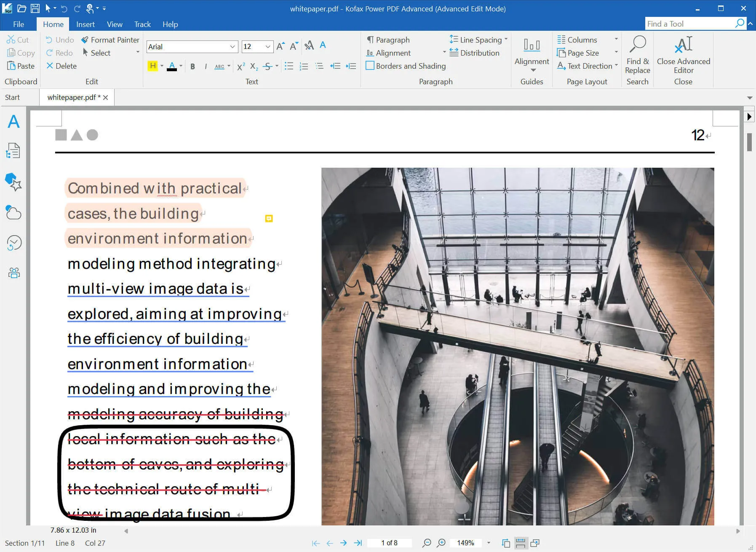Open the cloud connectors sidebar icon
Viewport: 756px width, 552px height.
14,213
